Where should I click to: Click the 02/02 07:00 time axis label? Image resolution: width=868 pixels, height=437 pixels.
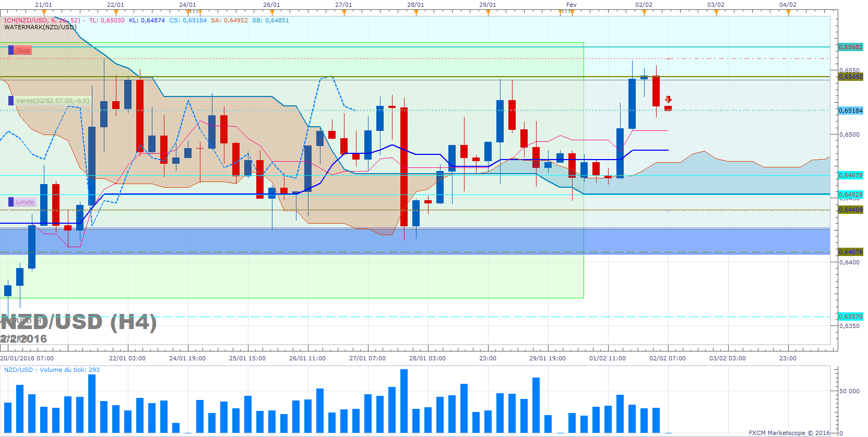pos(668,358)
